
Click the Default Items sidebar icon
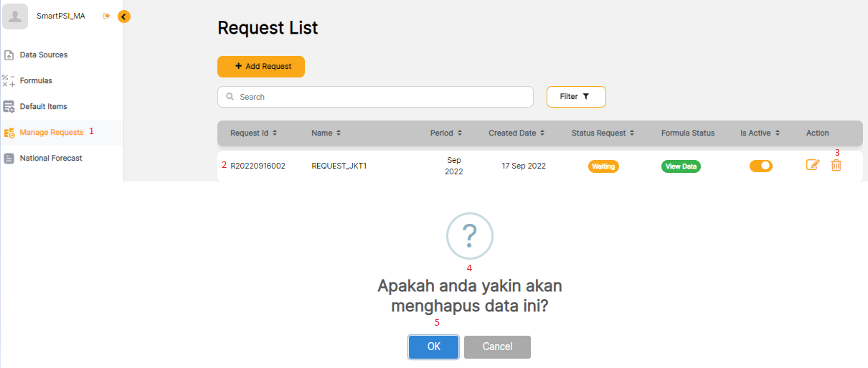tap(9, 107)
